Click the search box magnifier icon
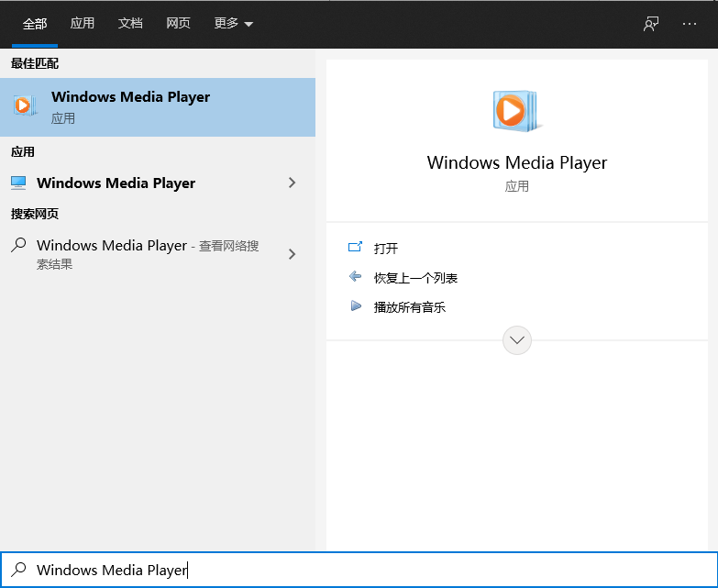 click(x=18, y=570)
